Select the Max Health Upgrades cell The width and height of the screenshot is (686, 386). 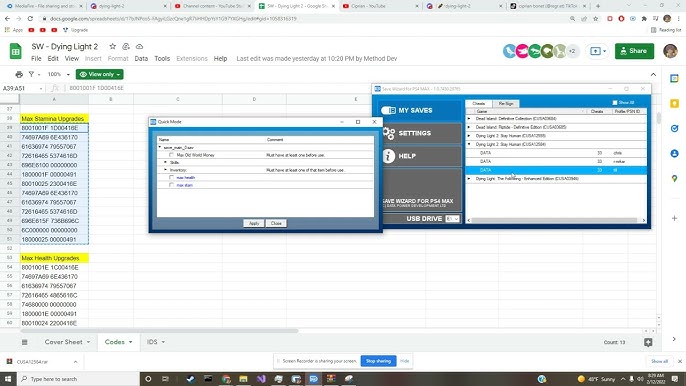54,258
